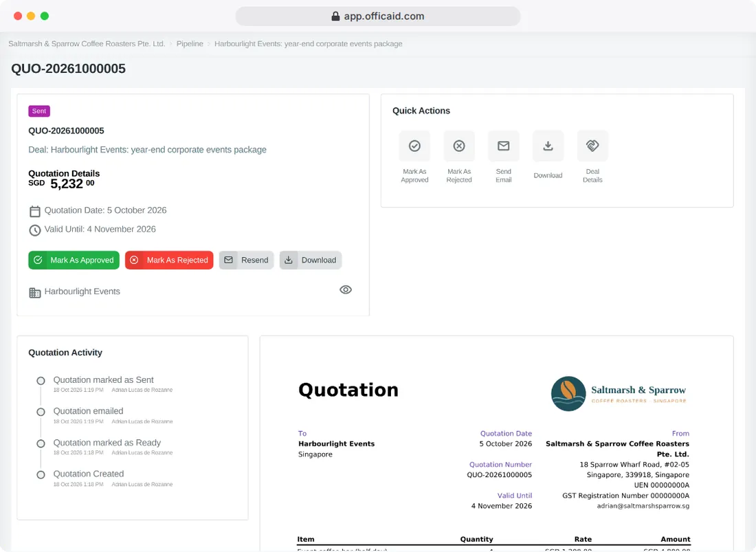756x552 pixels.
Task: Go to Saltmarsh & Sparrow Coffee Roasters breadcrumb
Action: point(87,43)
